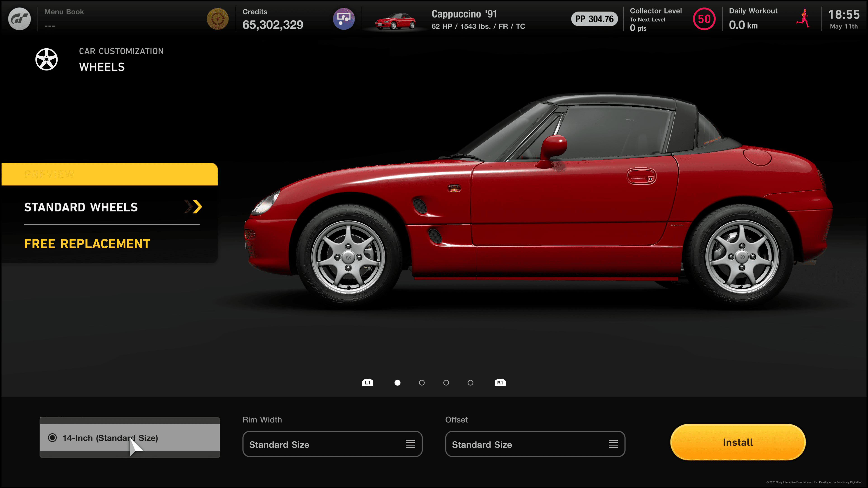The image size is (868, 488).
Task: Select the first page indicator dot
Action: 398,382
